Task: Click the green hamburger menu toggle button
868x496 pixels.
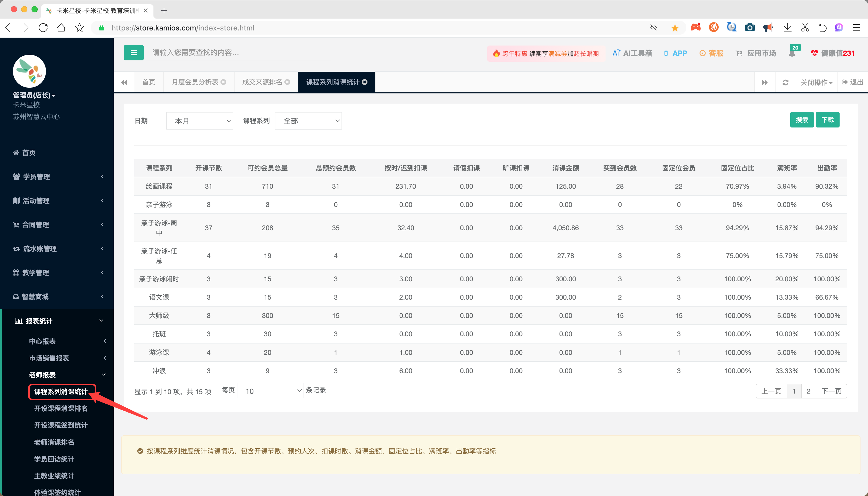Action: pos(133,53)
